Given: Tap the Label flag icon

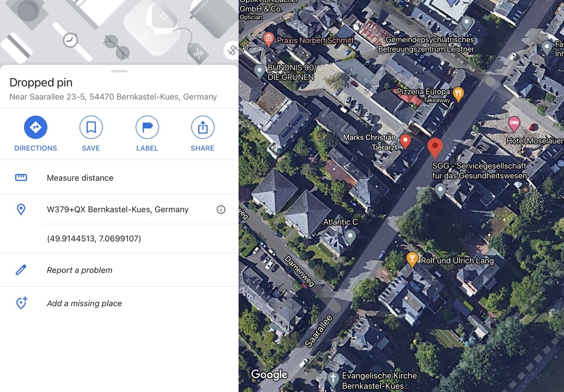Looking at the screenshot, I should pyautogui.click(x=147, y=127).
